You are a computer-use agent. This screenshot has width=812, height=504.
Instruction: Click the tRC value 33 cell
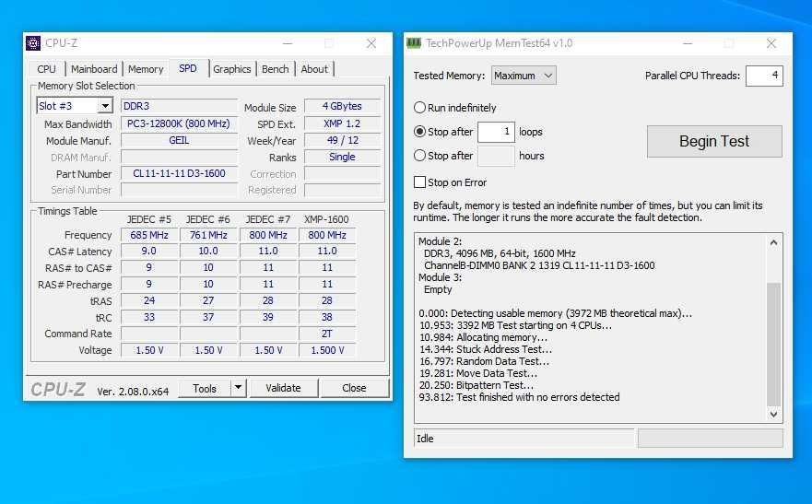coord(149,317)
